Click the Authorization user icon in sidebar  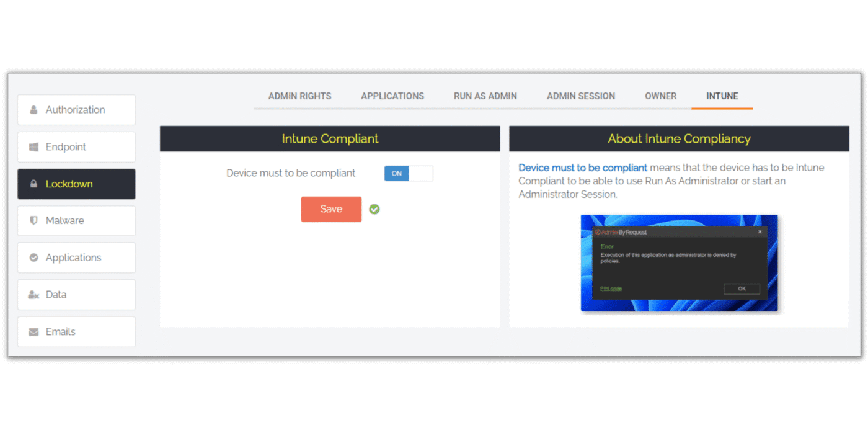(33, 110)
